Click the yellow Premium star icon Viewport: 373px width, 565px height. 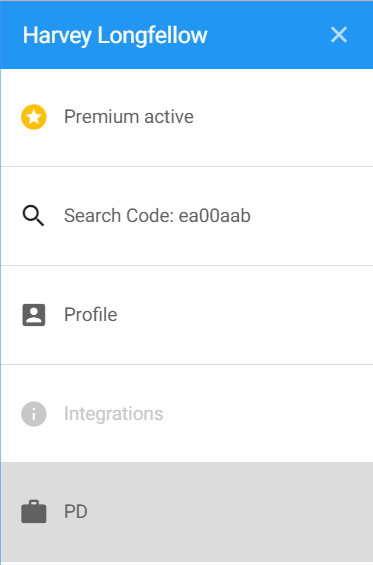[x=34, y=117]
